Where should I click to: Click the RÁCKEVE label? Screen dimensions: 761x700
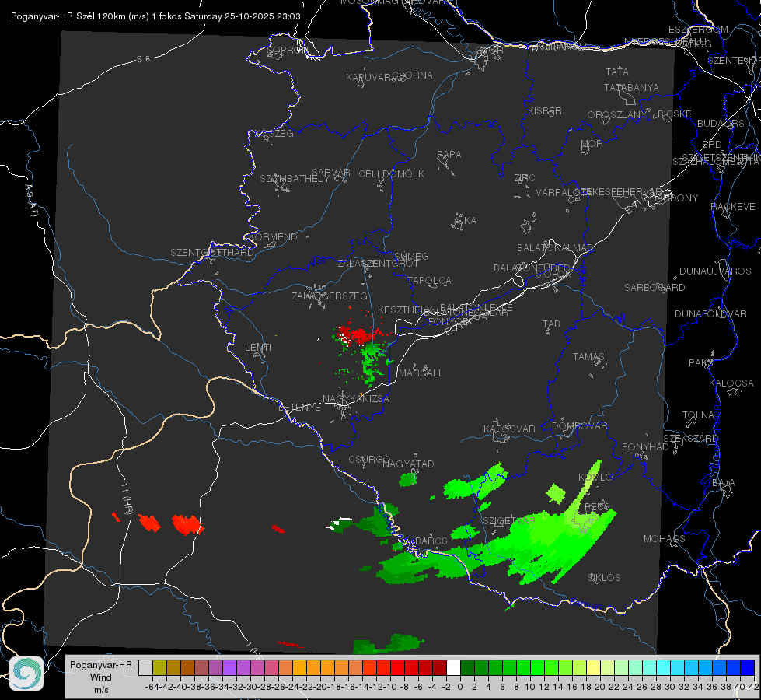click(x=733, y=207)
